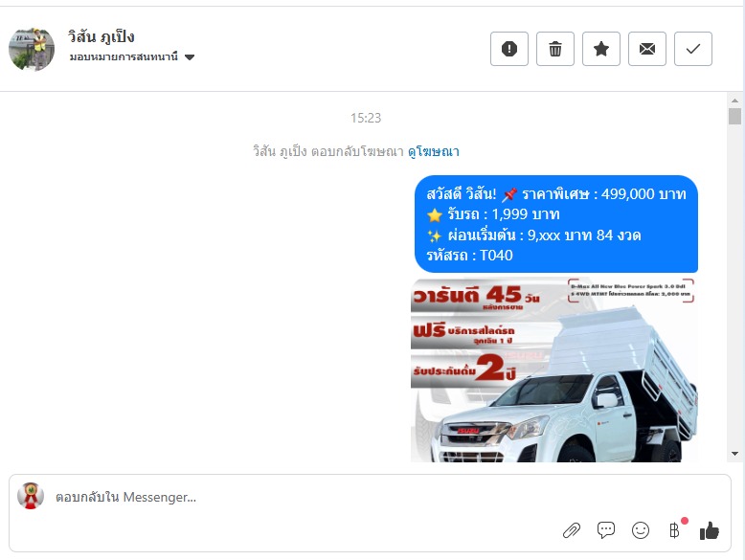Image resolution: width=745 pixels, height=560 pixels.
Task: Open the Baht payment request icon
Action: [x=675, y=530]
